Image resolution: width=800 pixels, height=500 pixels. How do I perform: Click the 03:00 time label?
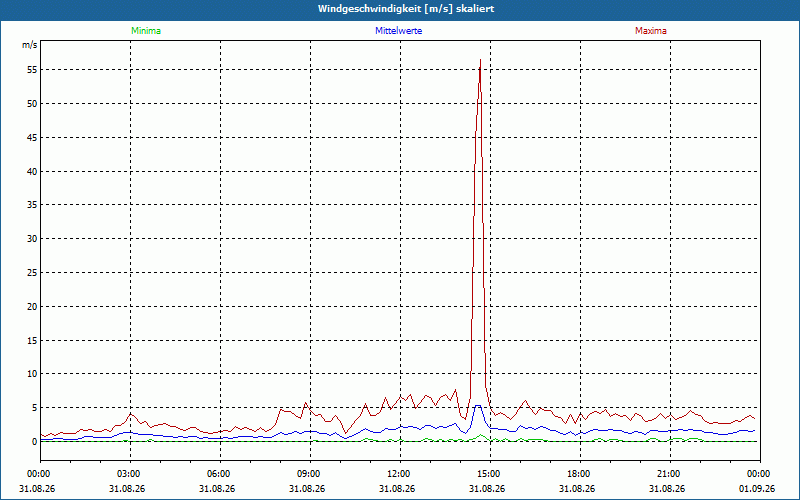coord(131,474)
